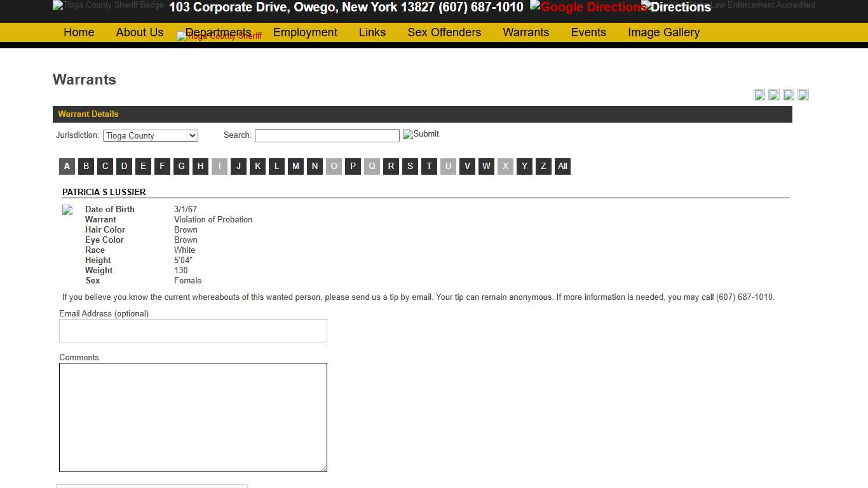Click the missing warrant photo placeholder icon
Image resolution: width=868 pixels, height=488 pixels.
[x=67, y=210]
